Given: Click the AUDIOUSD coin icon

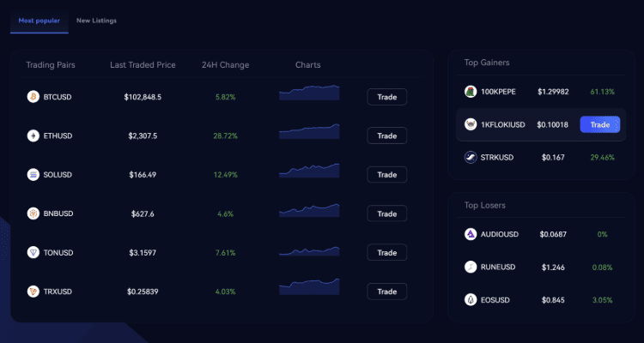Looking at the screenshot, I should (471, 234).
